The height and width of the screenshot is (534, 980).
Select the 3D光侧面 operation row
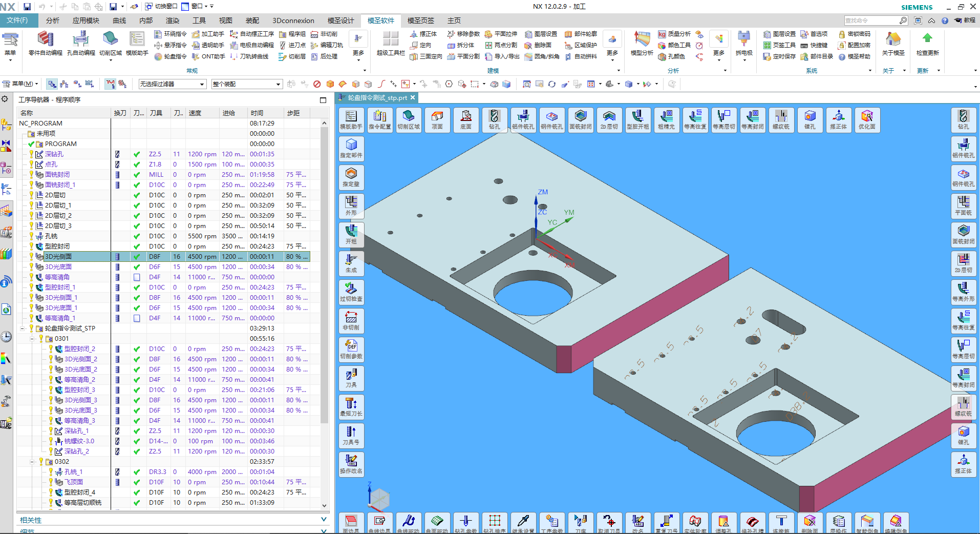pyautogui.click(x=164, y=257)
